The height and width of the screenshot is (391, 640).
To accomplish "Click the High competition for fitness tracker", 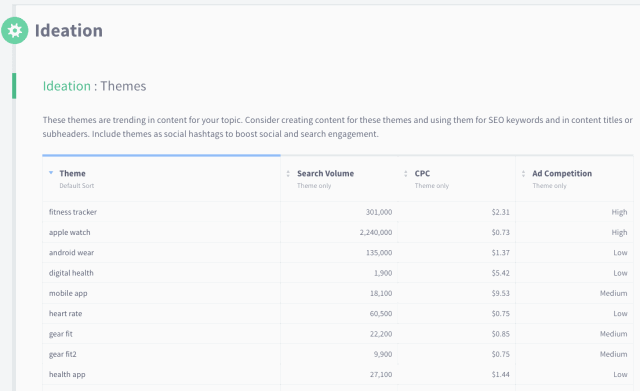I will point(619,212).
